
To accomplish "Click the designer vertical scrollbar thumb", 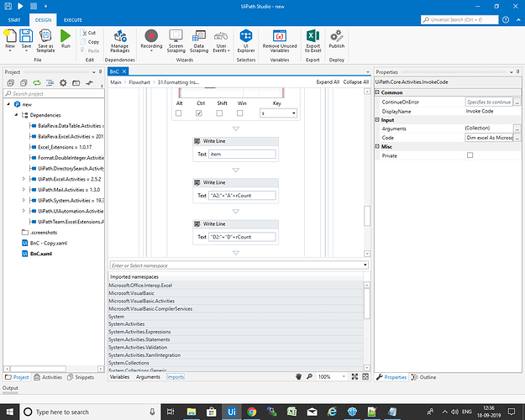I will (367, 216).
